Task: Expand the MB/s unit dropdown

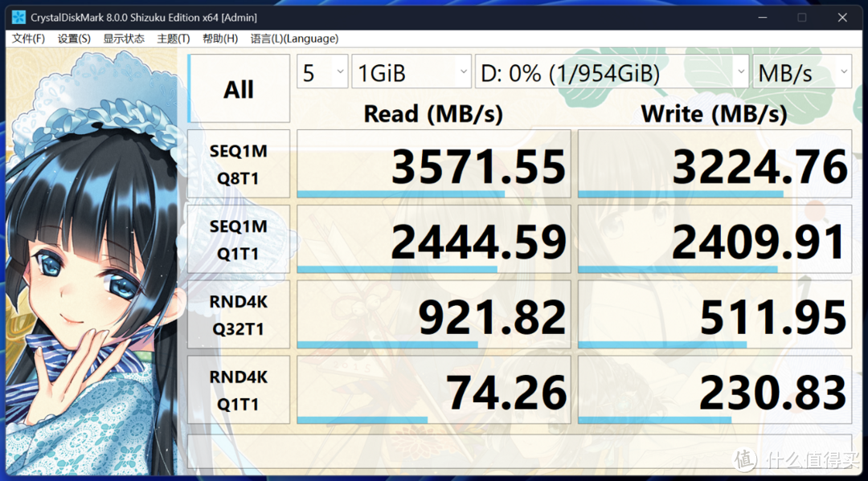Action: [x=802, y=72]
